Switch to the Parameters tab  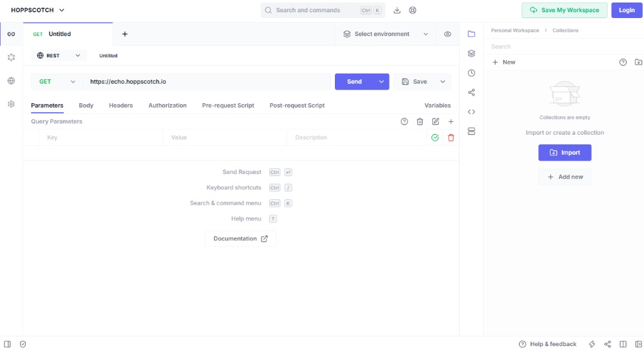pos(47,105)
